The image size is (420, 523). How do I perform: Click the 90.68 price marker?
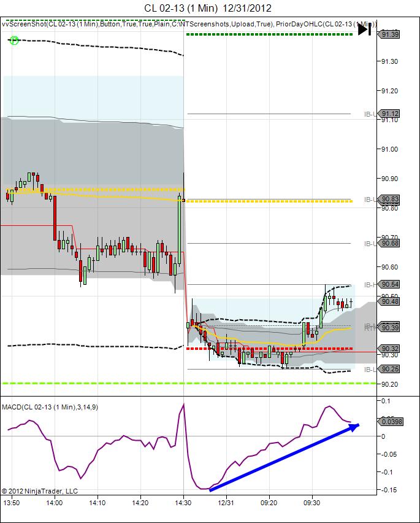pos(389,243)
